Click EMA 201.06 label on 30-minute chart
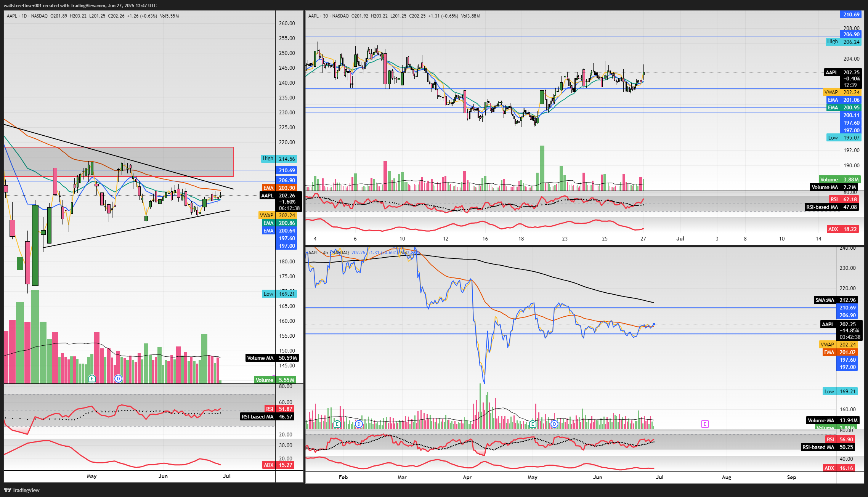 pos(844,100)
